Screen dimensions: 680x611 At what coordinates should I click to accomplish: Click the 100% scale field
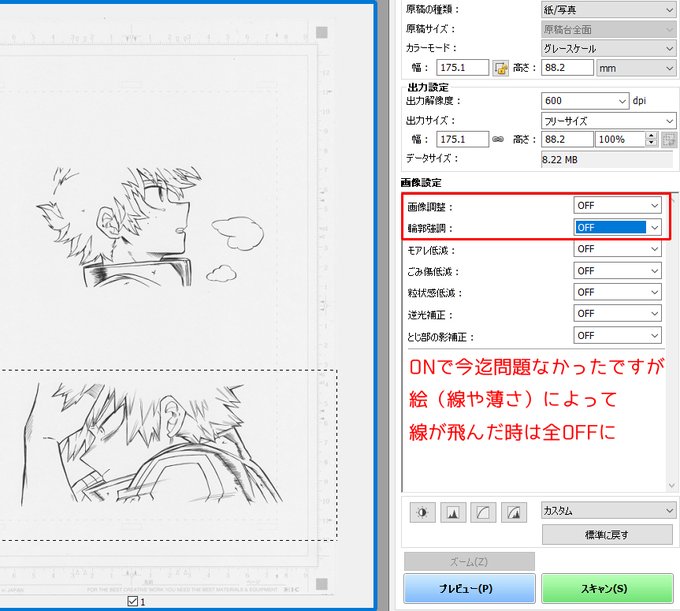(x=620, y=140)
